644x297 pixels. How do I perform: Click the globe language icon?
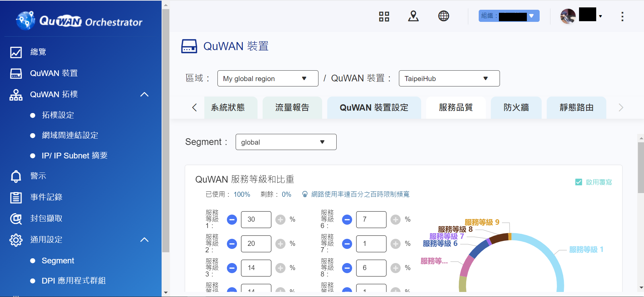coord(443,16)
